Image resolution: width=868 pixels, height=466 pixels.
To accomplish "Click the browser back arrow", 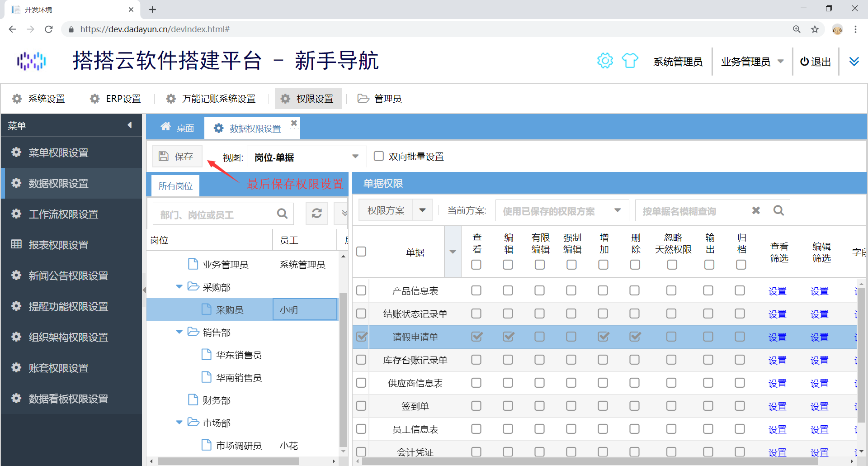I will (x=13, y=29).
